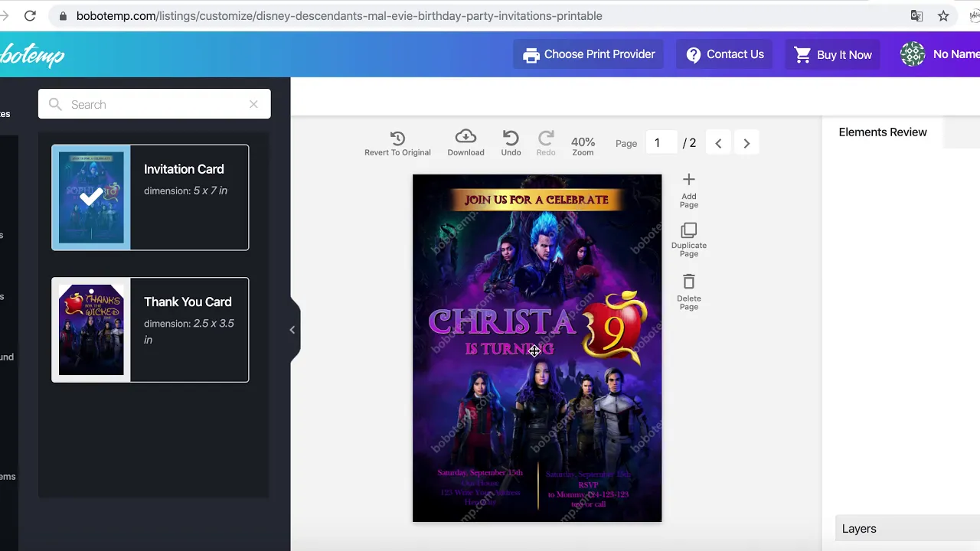Screen dimensions: 980x551
Task: Select the JOIN US FOR A CELEBRATE banner
Action: click(537, 200)
